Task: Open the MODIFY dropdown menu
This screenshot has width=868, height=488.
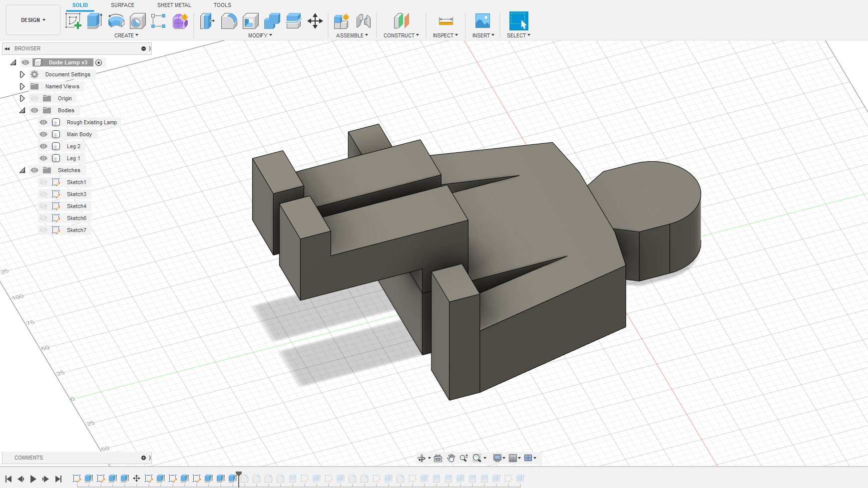Action: tap(260, 35)
